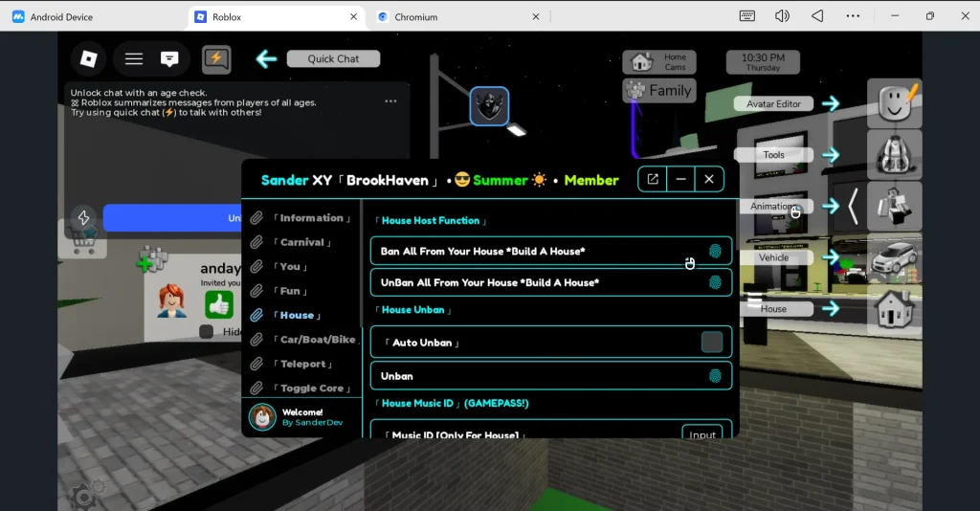Open the Family button
The width and height of the screenshot is (980, 511).
pos(659,91)
